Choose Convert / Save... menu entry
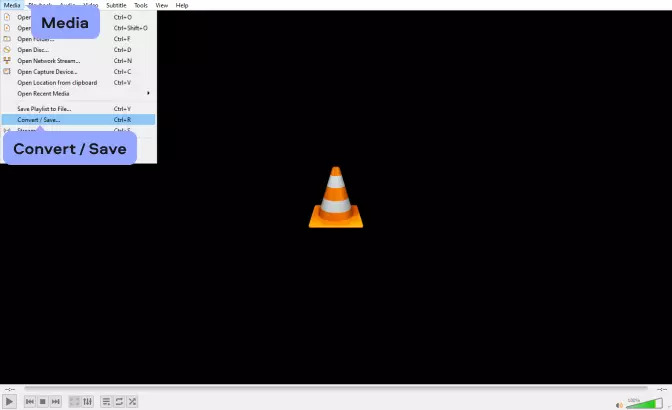Image resolution: width=672 pixels, height=410 pixels. pyautogui.click(x=78, y=120)
